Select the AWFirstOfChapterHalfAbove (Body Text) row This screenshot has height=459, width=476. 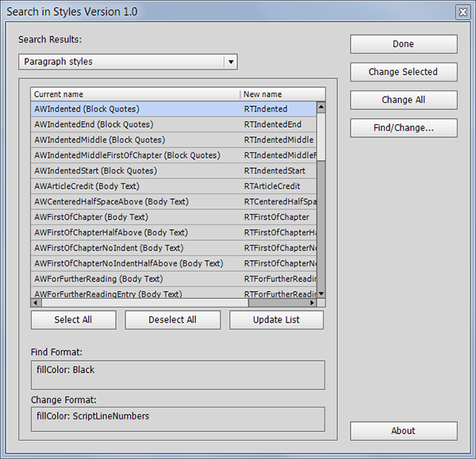174,233
